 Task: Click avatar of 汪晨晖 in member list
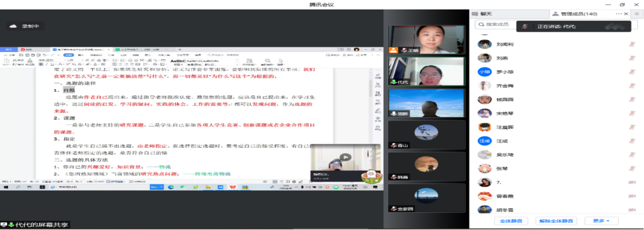point(485,127)
